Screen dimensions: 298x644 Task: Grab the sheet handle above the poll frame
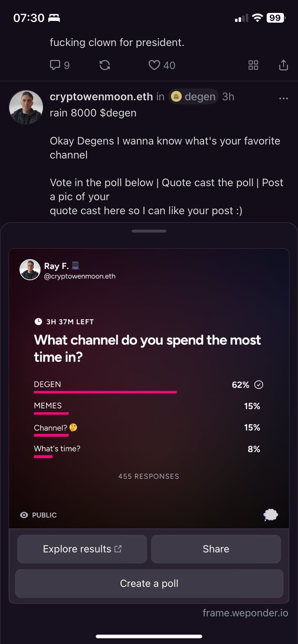click(149, 231)
